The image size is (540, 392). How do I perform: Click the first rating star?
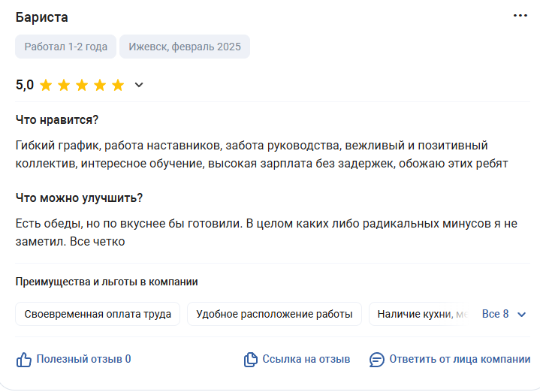[x=46, y=85]
